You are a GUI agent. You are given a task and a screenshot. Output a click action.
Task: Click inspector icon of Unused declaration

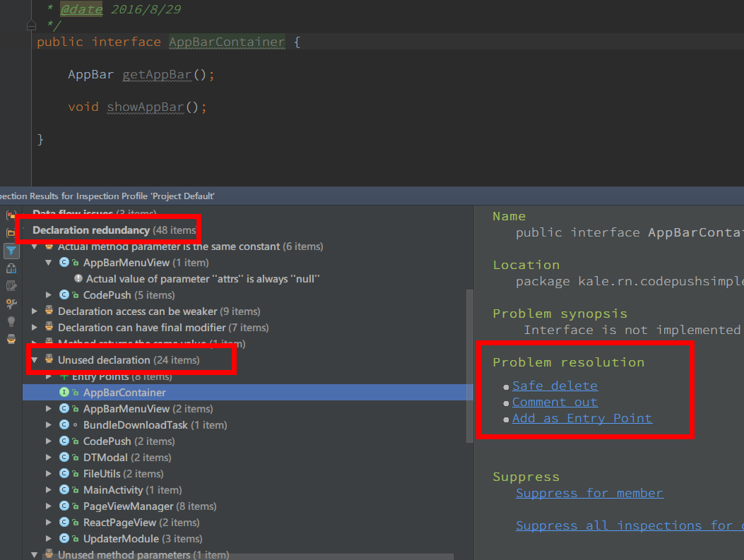[49, 359]
